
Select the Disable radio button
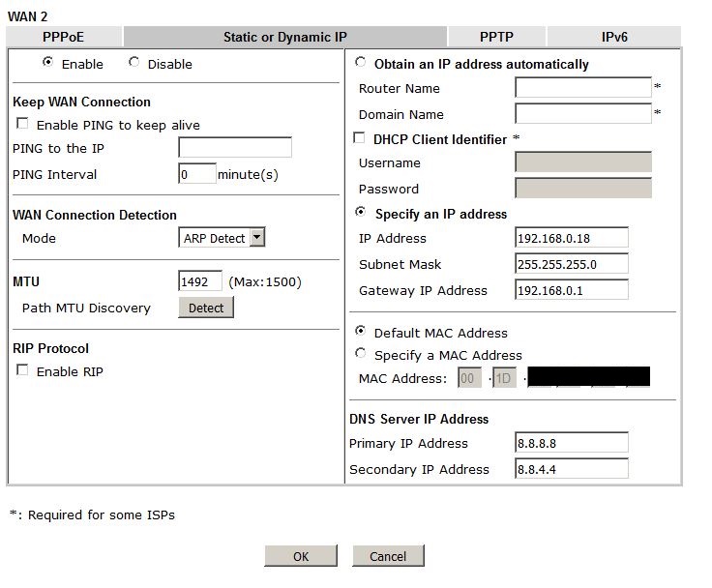133,62
